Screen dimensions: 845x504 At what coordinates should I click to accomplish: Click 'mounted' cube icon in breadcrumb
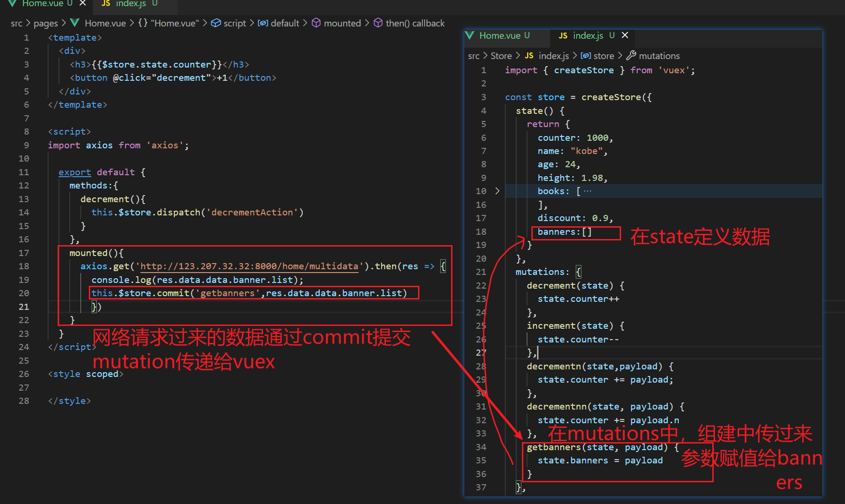316,23
